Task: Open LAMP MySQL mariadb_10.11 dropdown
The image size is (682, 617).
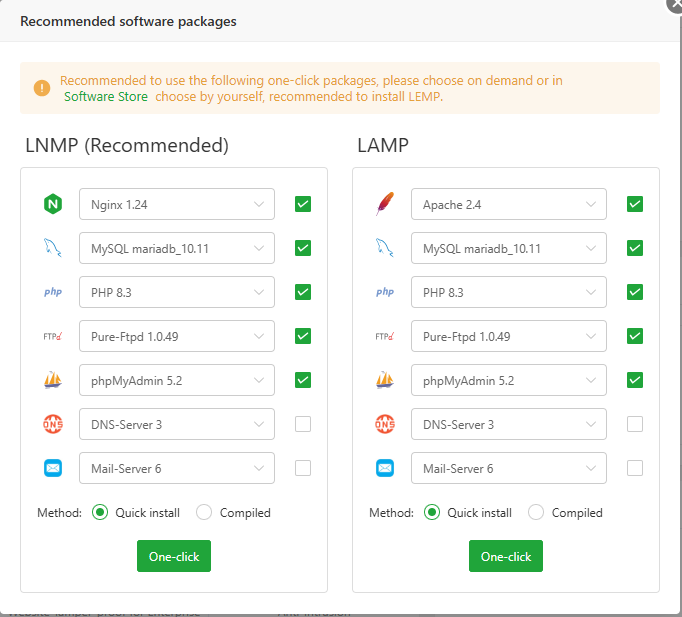Action: click(509, 248)
